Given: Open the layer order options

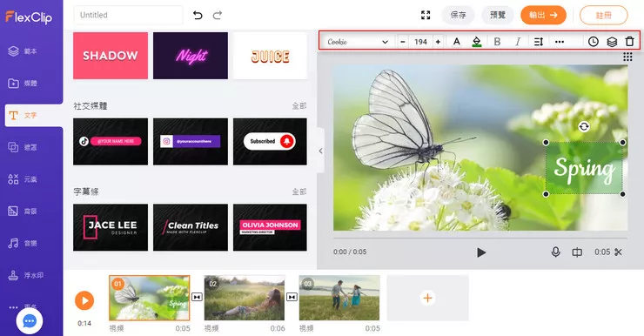Looking at the screenshot, I should tap(612, 42).
